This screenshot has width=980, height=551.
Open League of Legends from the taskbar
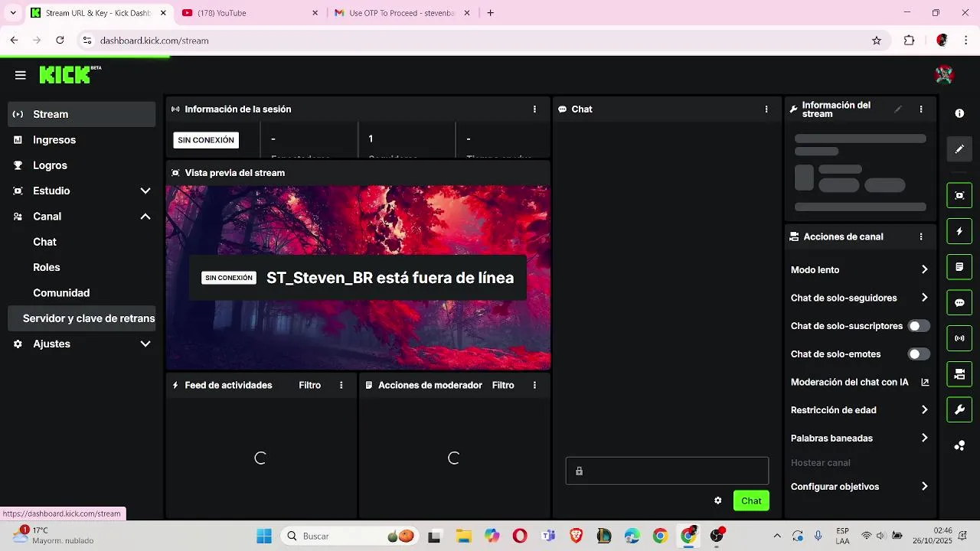tap(604, 536)
